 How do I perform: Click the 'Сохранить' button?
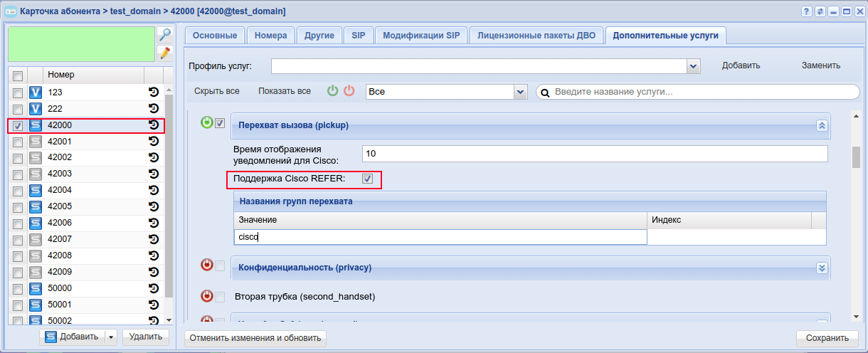click(827, 338)
